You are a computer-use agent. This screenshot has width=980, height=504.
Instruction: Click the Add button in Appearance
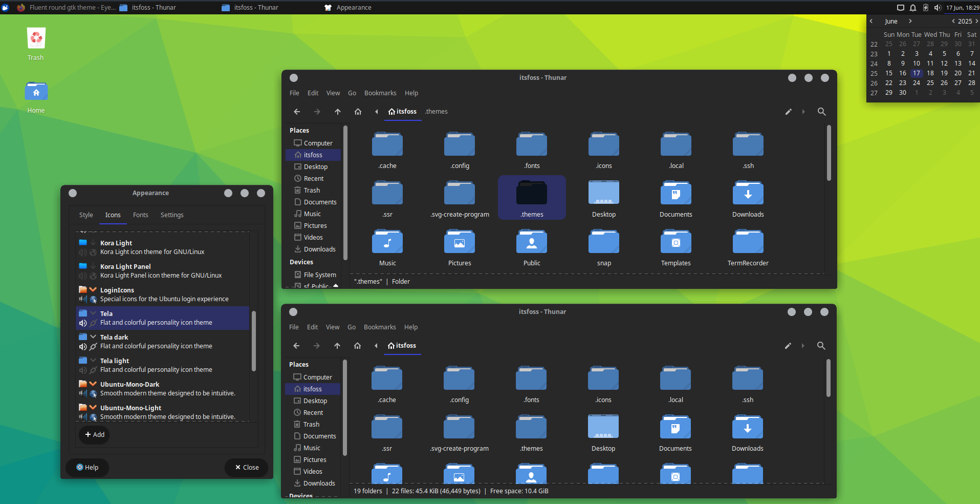pyautogui.click(x=94, y=434)
